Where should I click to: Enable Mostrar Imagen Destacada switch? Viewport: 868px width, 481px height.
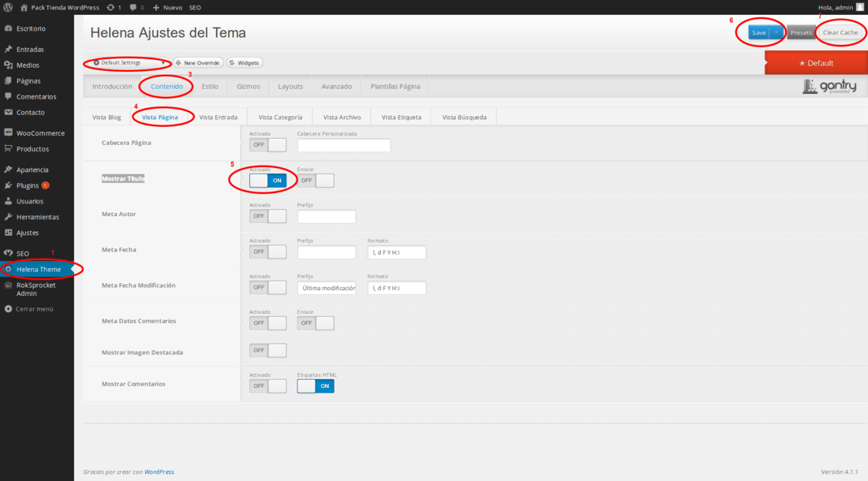[x=268, y=350]
